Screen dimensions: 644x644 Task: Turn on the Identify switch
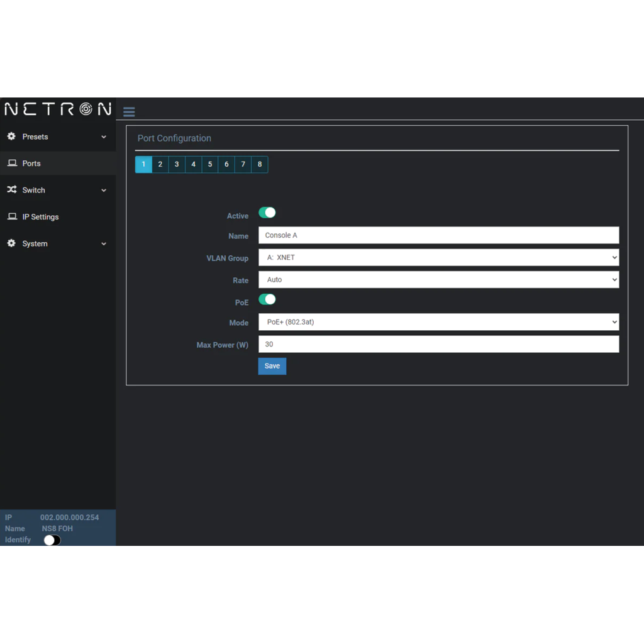pos(52,540)
